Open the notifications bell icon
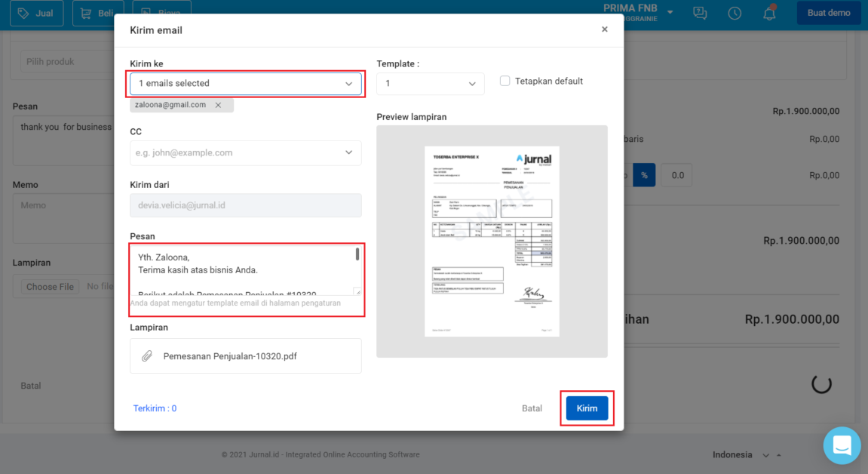Image resolution: width=868 pixels, height=474 pixels. (x=768, y=13)
